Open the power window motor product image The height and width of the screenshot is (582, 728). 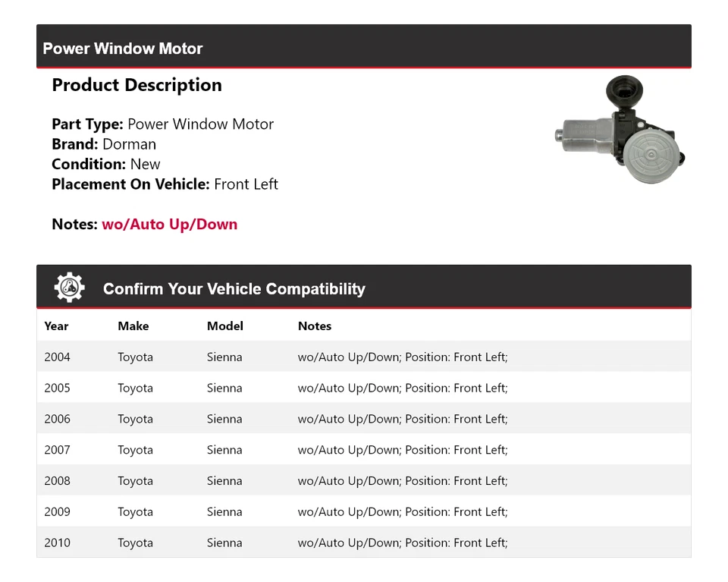[x=620, y=130]
